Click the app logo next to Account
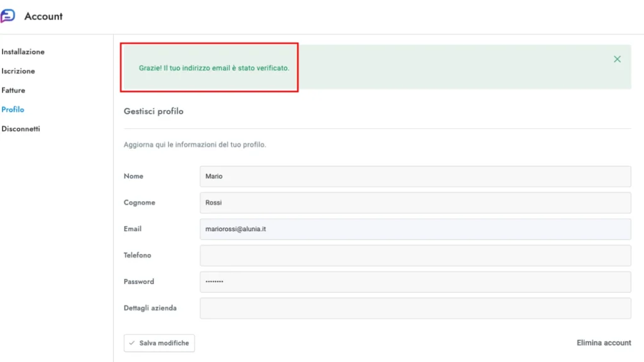This screenshot has height=362, width=644. click(x=8, y=16)
